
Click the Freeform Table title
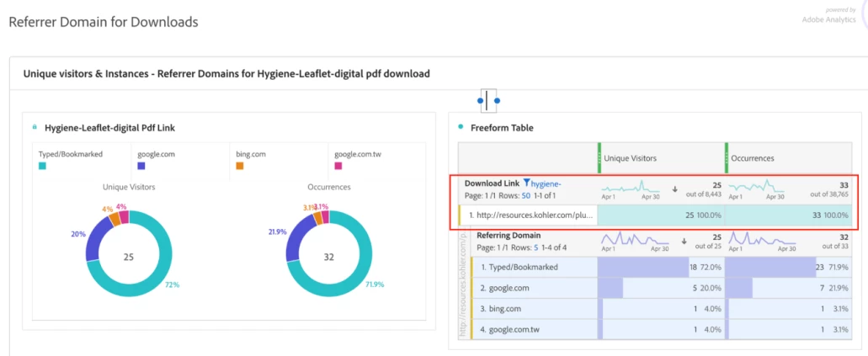(502, 128)
